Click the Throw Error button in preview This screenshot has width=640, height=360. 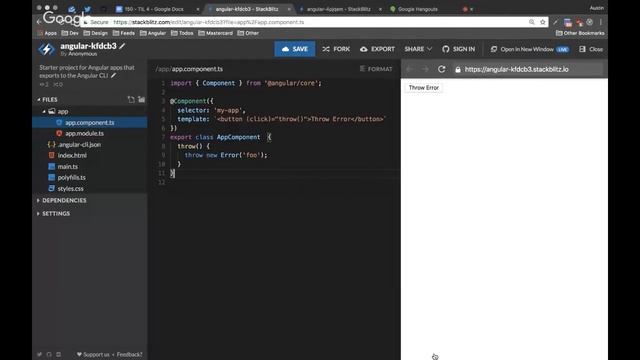click(x=424, y=88)
